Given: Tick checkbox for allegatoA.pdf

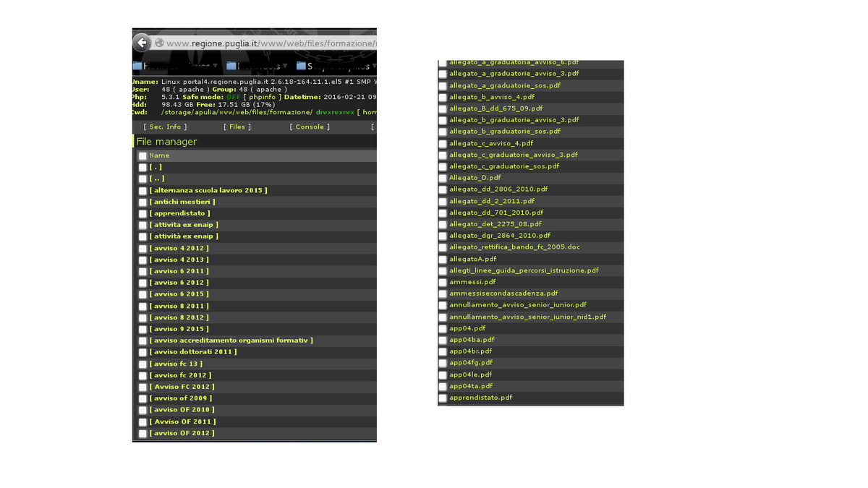Looking at the screenshot, I should (443, 259).
